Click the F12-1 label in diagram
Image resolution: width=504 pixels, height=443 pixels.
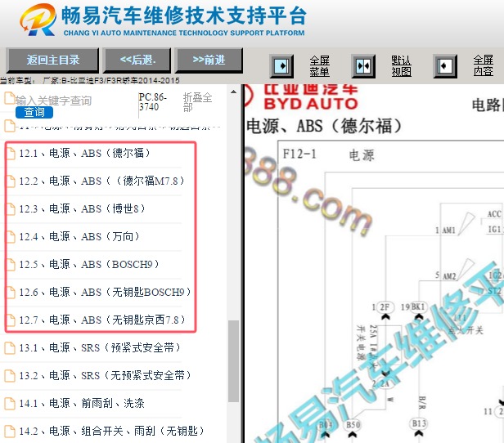click(299, 154)
